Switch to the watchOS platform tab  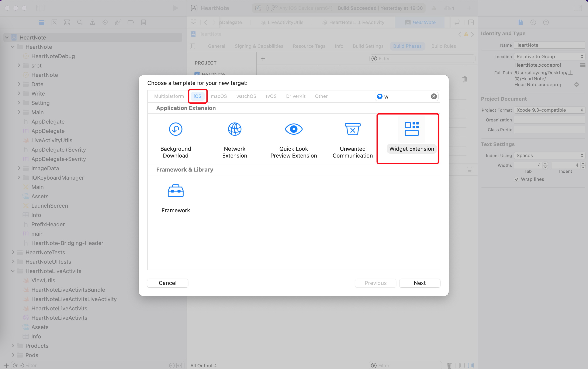coord(246,96)
